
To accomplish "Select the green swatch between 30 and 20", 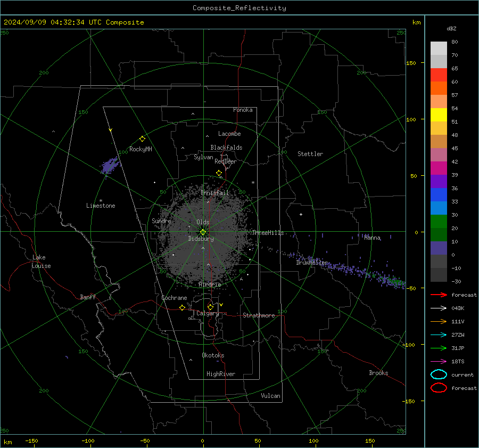I will pos(439,222).
